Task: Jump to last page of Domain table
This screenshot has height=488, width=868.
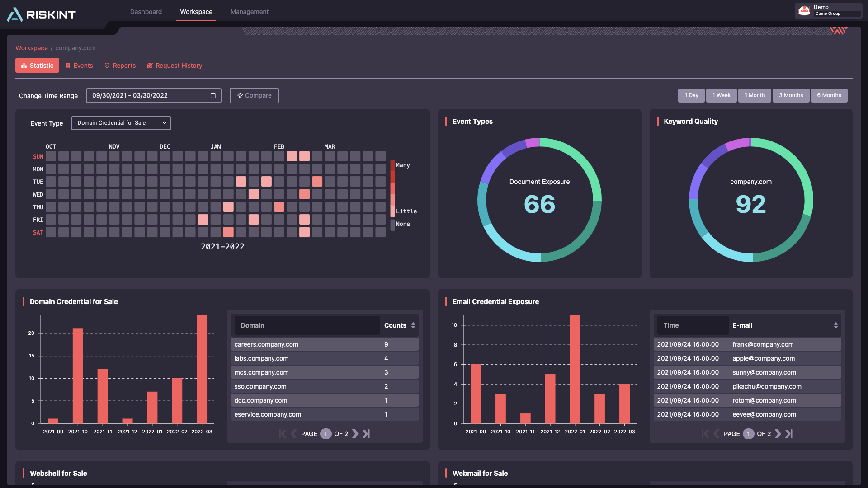Action: pyautogui.click(x=366, y=434)
